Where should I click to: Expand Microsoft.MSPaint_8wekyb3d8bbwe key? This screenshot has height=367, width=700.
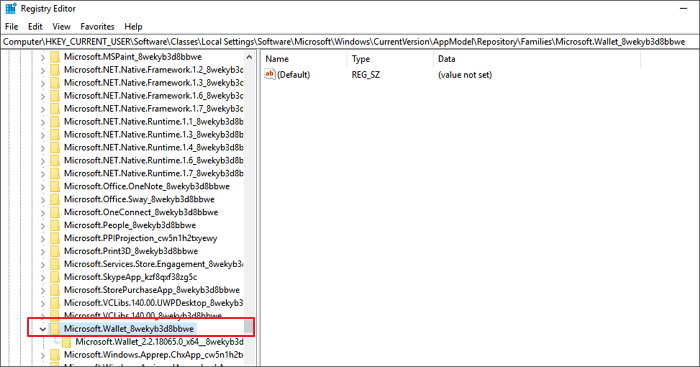click(42, 57)
